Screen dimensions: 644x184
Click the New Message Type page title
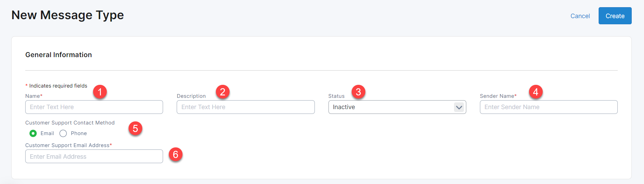(x=68, y=15)
